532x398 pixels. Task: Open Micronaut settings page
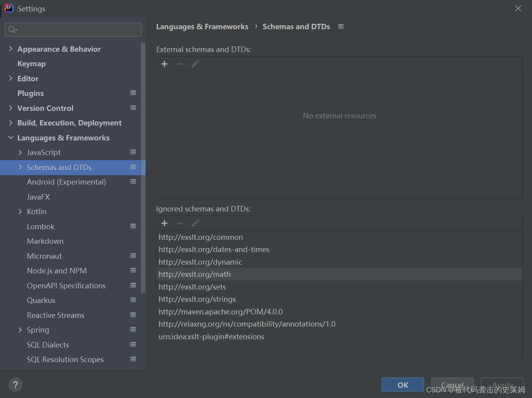tap(44, 256)
